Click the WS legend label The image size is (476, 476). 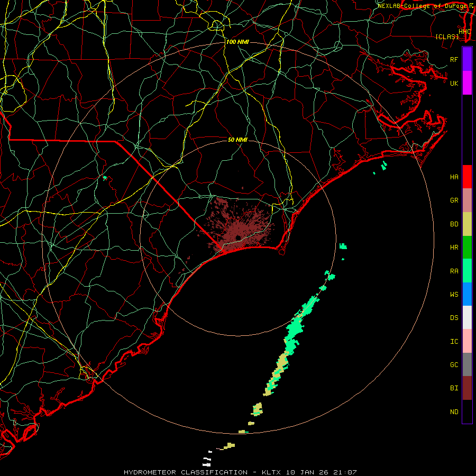454,295
